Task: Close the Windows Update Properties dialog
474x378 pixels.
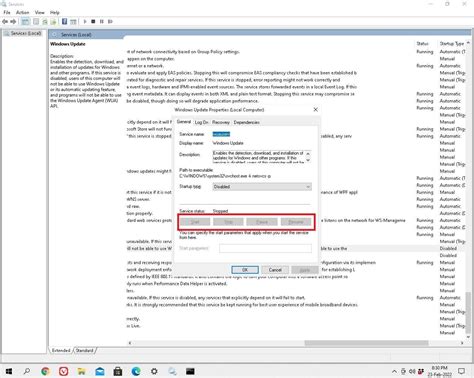Action: coord(315,109)
